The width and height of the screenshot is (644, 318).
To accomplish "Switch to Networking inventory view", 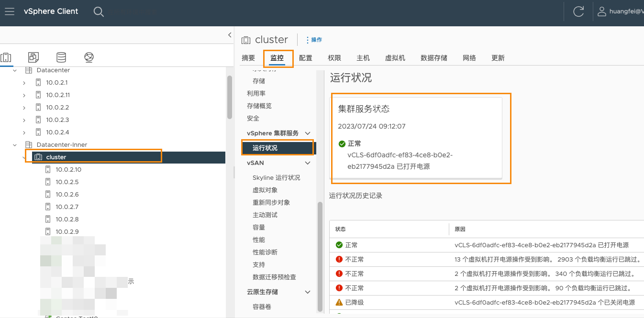I will [x=89, y=57].
